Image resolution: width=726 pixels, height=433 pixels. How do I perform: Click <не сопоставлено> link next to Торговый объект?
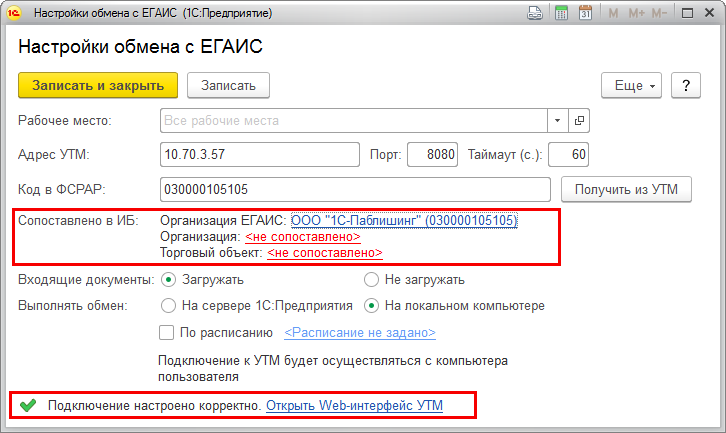325,253
